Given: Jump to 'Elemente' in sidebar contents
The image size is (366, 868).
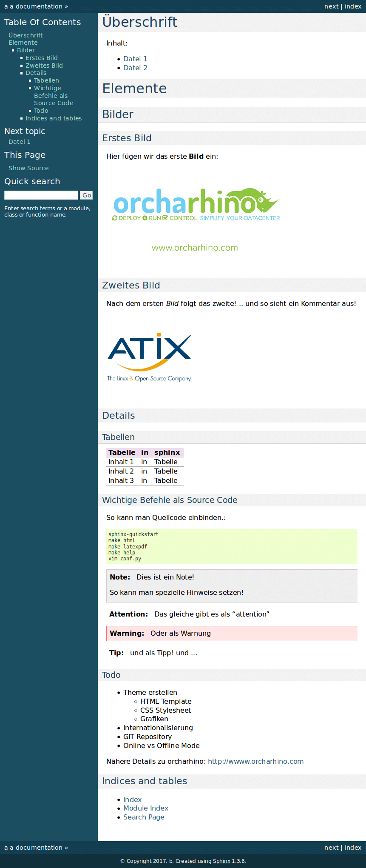Looking at the screenshot, I should click(23, 43).
